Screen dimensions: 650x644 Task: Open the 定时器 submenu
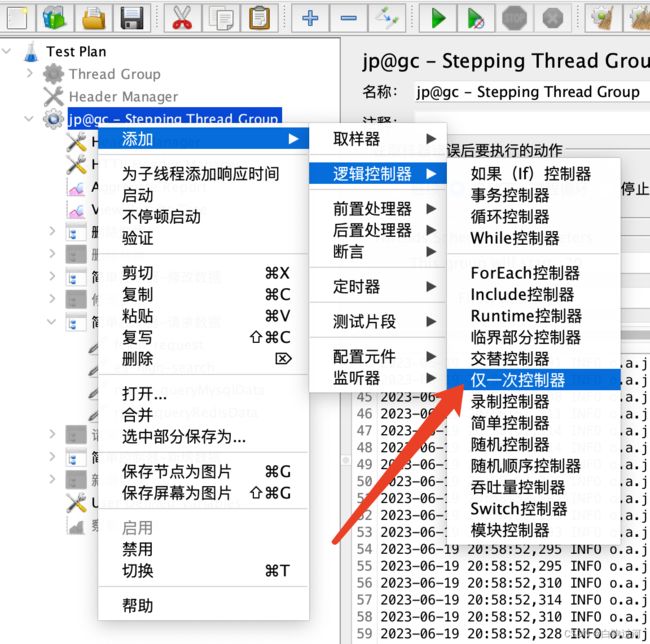pos(378,286)
